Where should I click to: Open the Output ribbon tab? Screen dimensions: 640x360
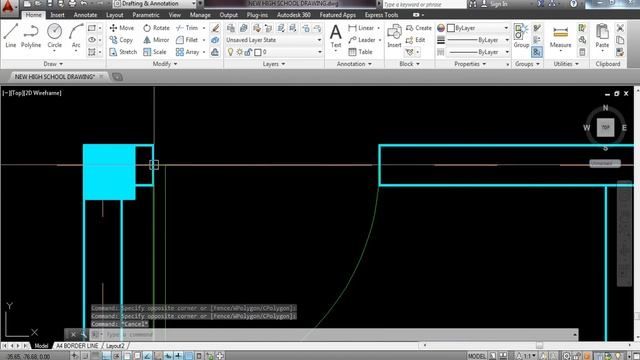click(229, 15)
